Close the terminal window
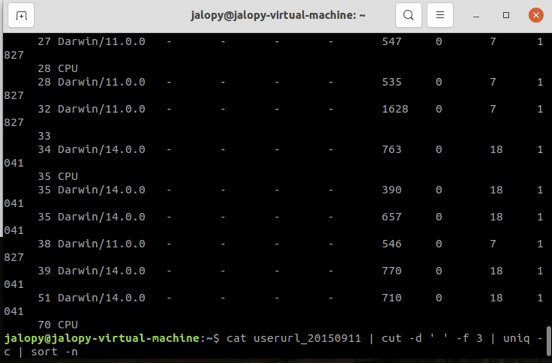The image size is (552, 364). click(536, 15)
